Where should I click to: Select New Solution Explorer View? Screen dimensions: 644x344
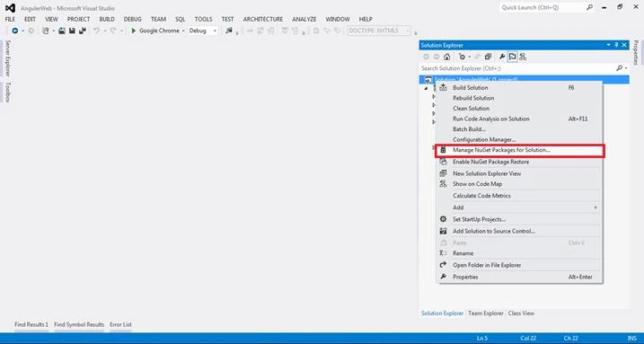tap(519, 173)
